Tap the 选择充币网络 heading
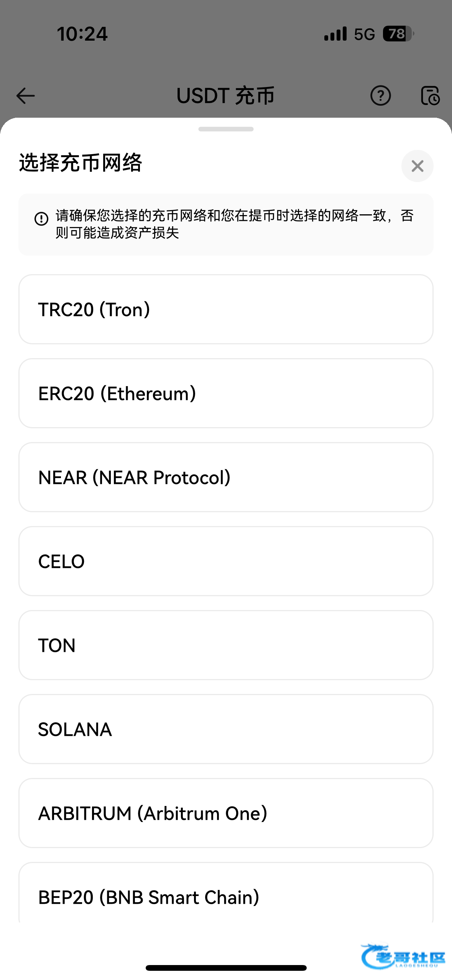 pos(81,163)
